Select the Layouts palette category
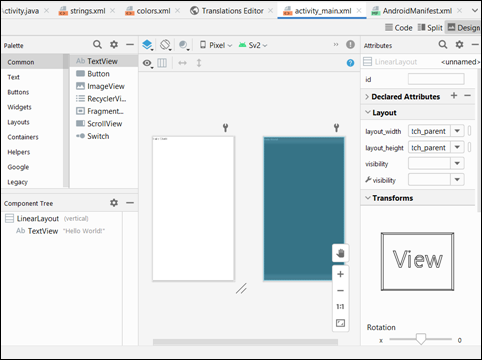The image size is (482, 360). (18, 122)
